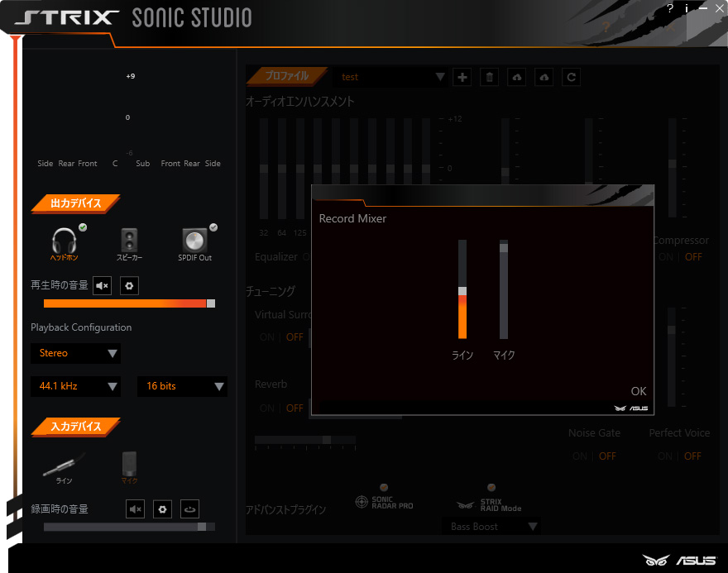The image size is (728, 573).
Task: Adjust the reverb amount horizontal slider
Action: click(305, 440)
